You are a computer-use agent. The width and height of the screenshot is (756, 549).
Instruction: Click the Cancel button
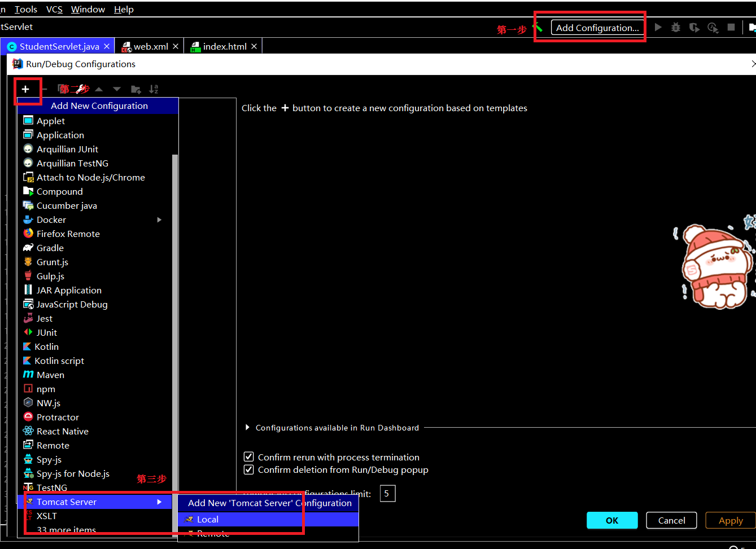click(671, 520)
